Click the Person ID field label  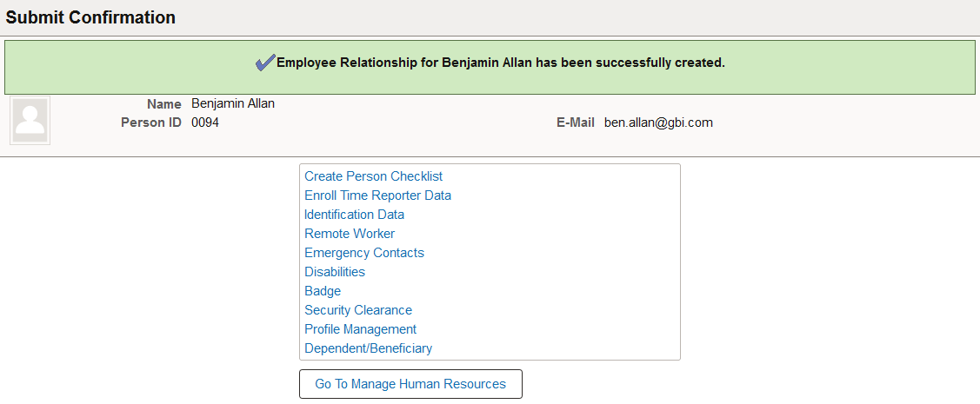pos(151,123)
